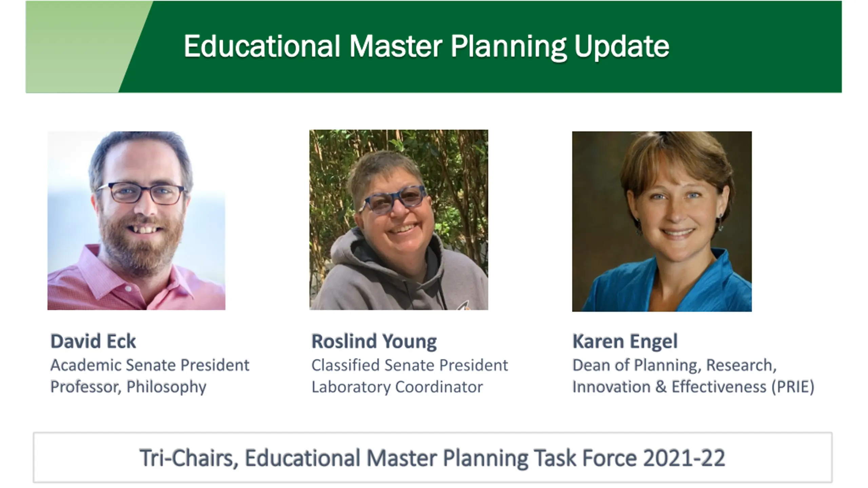Click the Karen Engel name heading
The image size is (868, 488).
click(x=625, y=341)
